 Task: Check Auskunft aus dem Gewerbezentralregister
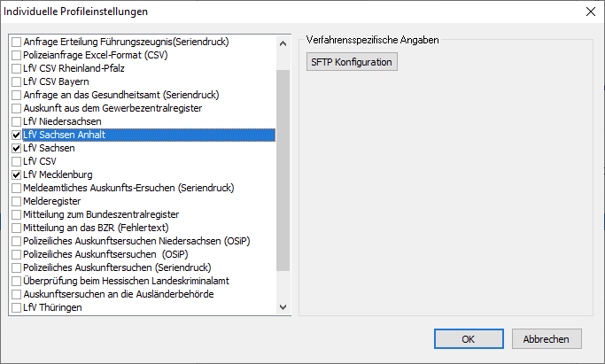click(17, 108)
